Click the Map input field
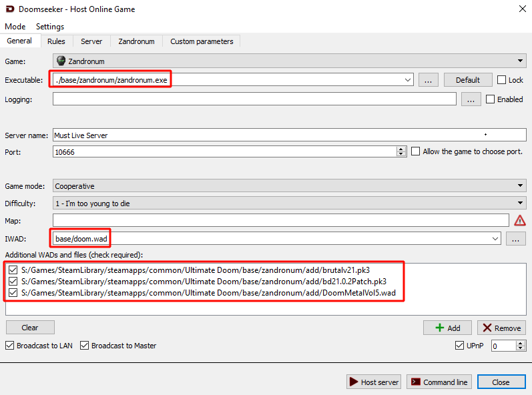 pos(281,220)
